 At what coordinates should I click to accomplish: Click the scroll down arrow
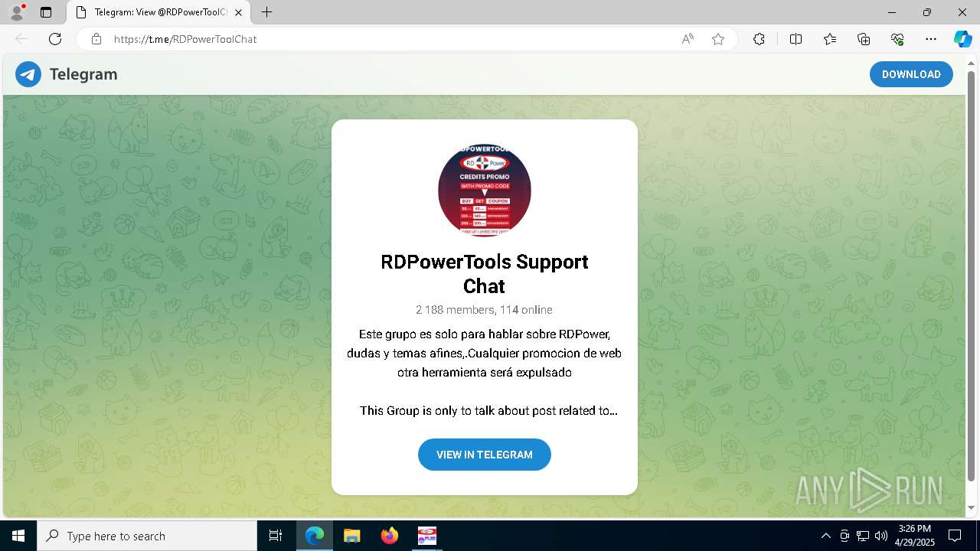(971, 507)
